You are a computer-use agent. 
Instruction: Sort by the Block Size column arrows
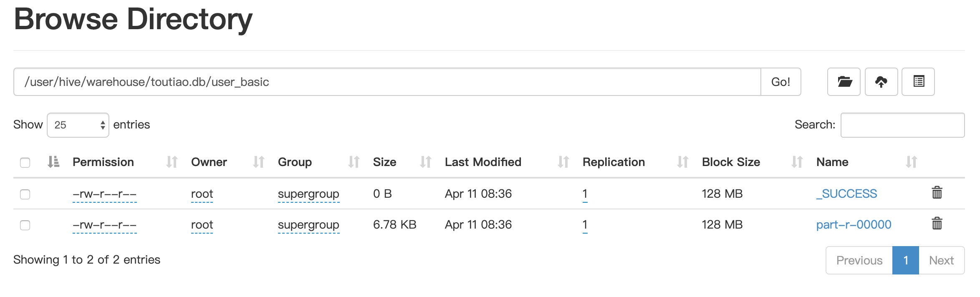797,162
